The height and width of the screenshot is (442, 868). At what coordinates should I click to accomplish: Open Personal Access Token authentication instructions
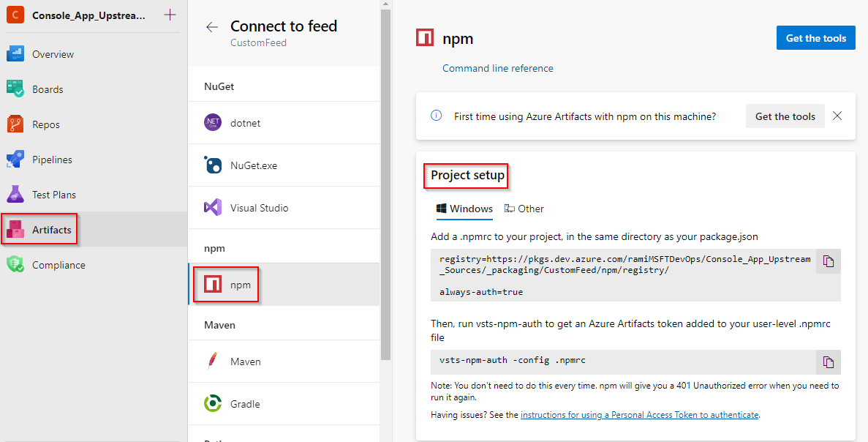(x=639, y=414)
